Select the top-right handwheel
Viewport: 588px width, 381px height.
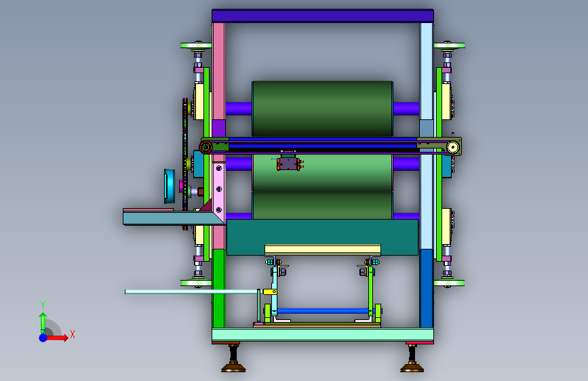449,45
